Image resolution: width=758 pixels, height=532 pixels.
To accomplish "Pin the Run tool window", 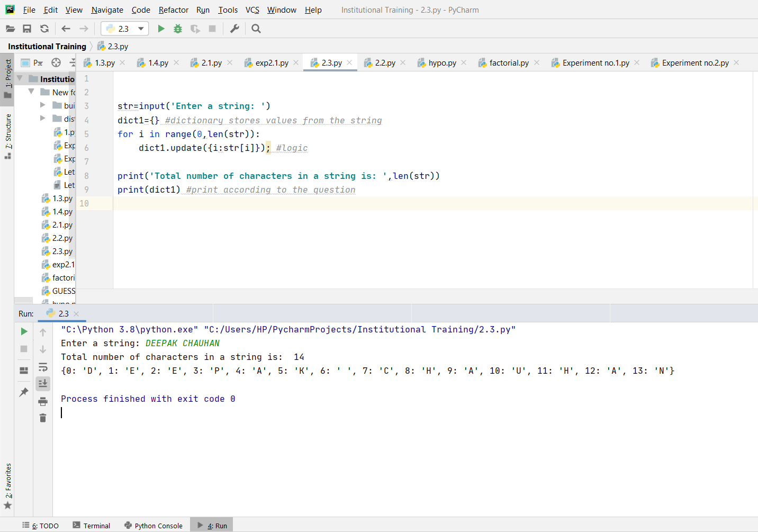I will (23, 392).
